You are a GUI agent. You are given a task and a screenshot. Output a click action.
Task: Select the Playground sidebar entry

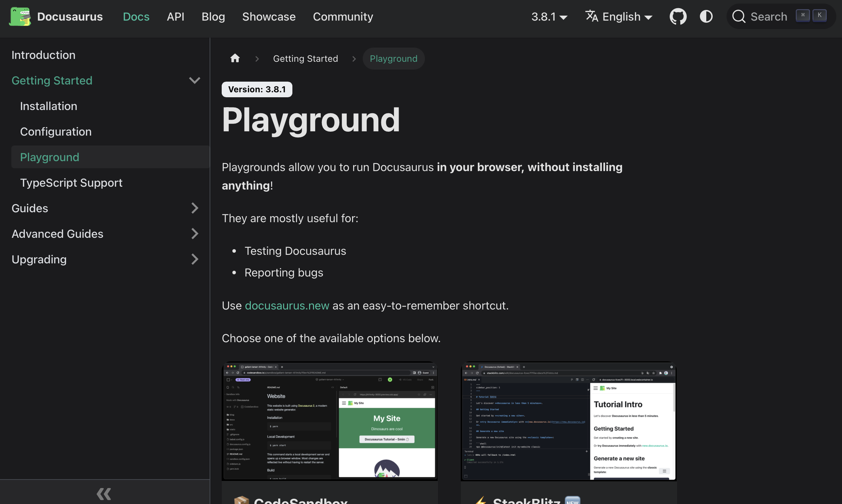coord(50,157)
